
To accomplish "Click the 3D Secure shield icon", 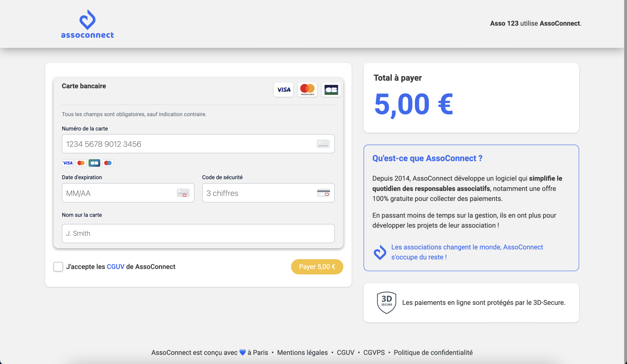I will pos(387,303).
